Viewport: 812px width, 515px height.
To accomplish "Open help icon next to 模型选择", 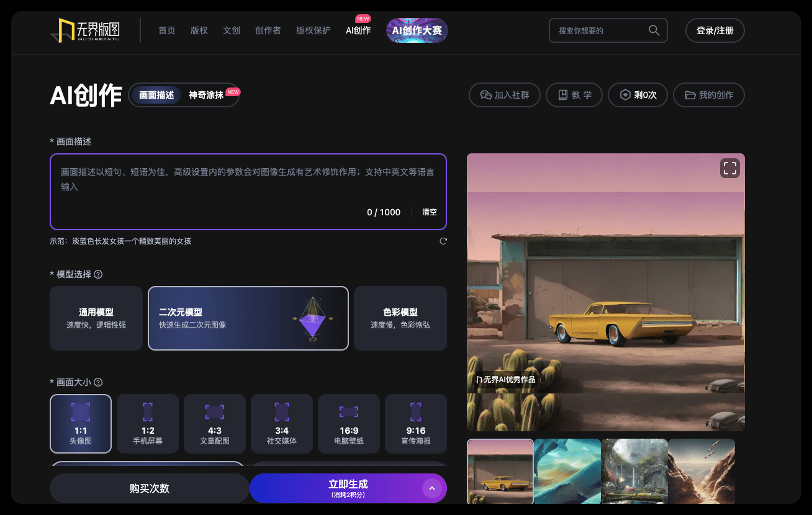I will point(98,274).
